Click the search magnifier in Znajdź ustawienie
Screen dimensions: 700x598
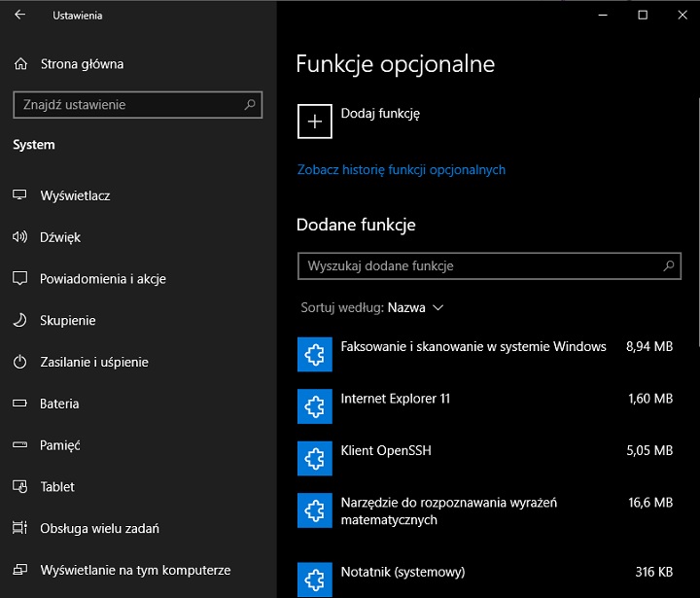tap(250, 105)
